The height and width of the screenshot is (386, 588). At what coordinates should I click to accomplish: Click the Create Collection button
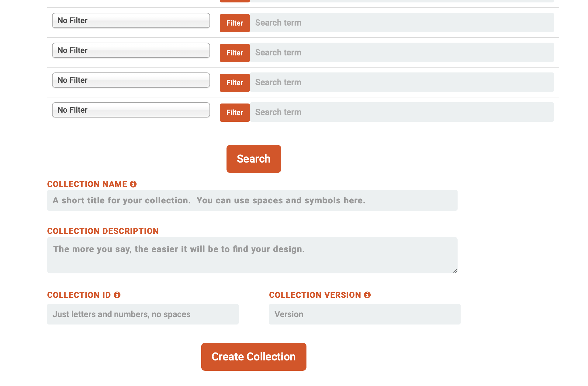click(x=254, y=357)
